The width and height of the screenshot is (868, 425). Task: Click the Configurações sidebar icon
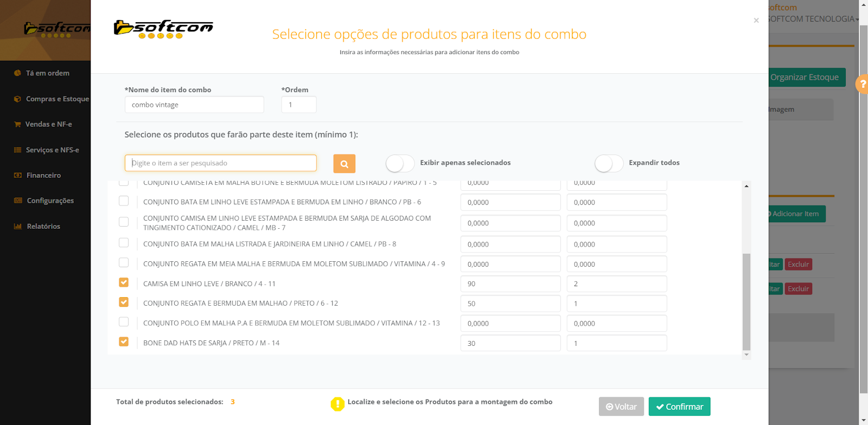(17, 201)
